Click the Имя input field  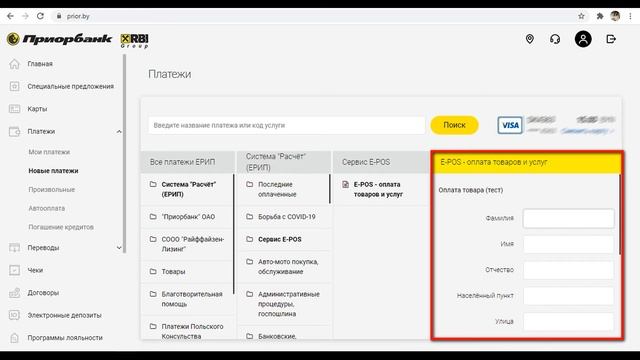coord(568,244)
